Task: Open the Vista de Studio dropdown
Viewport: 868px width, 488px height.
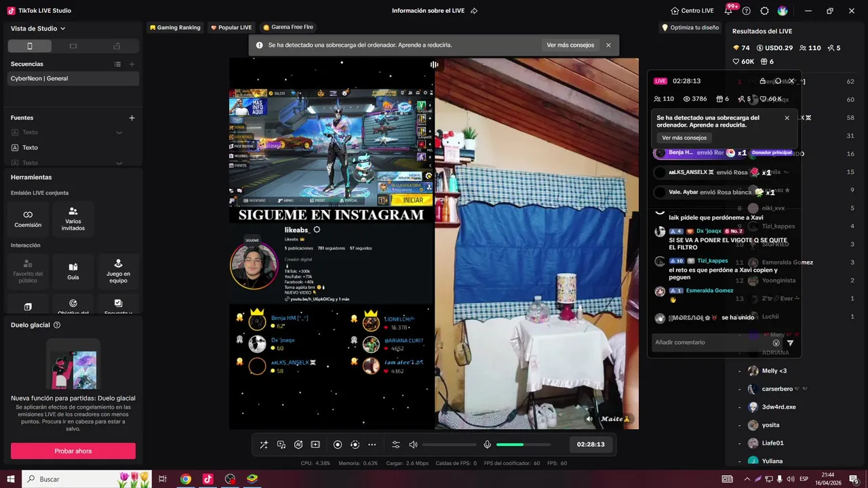Action: [x=38, y=28]
